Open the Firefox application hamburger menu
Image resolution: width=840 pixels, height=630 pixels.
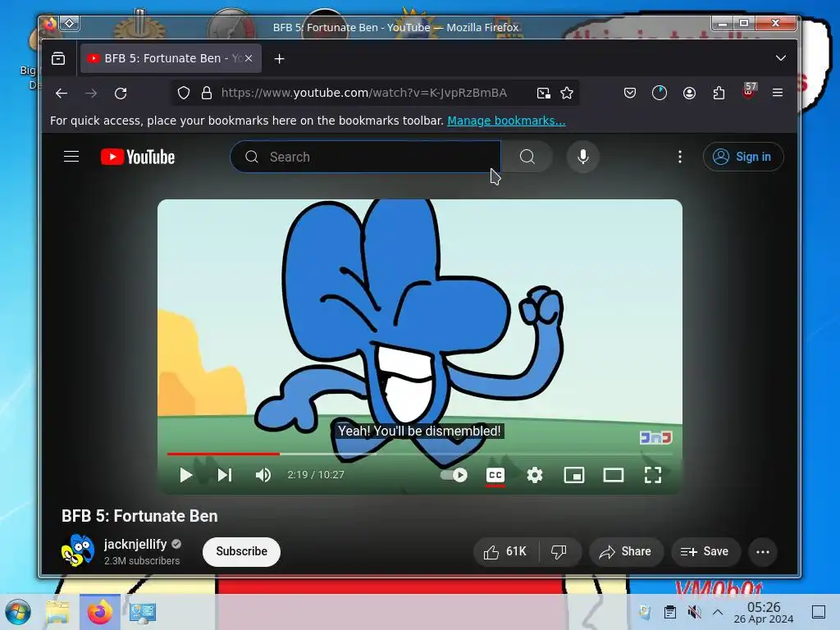(x=778, y=93)
